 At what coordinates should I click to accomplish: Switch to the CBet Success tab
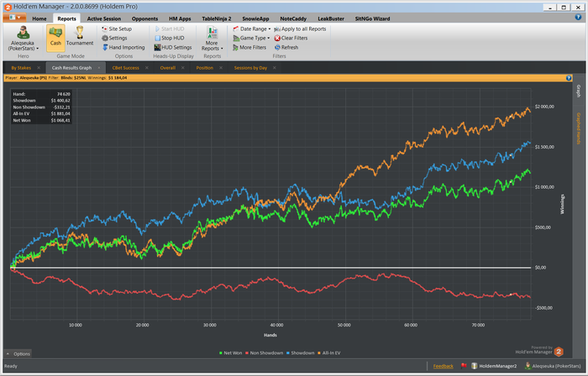tap(126, 68)
